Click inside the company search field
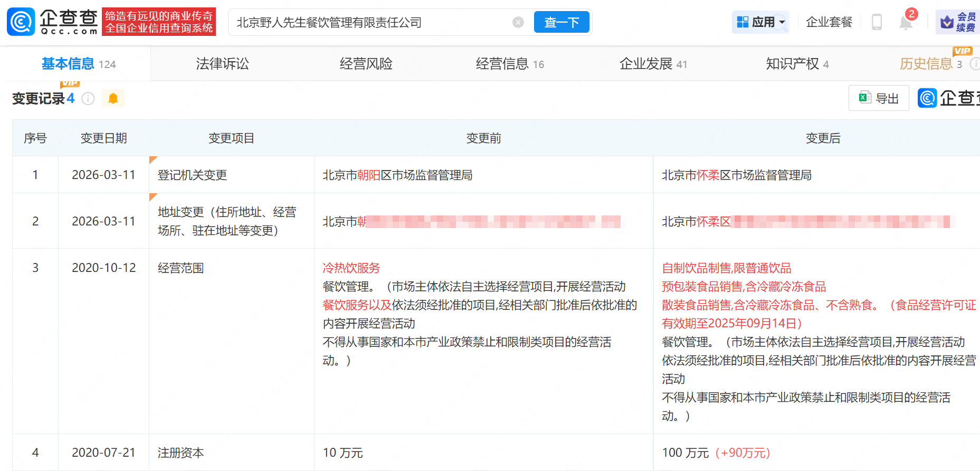 (372, 22)
